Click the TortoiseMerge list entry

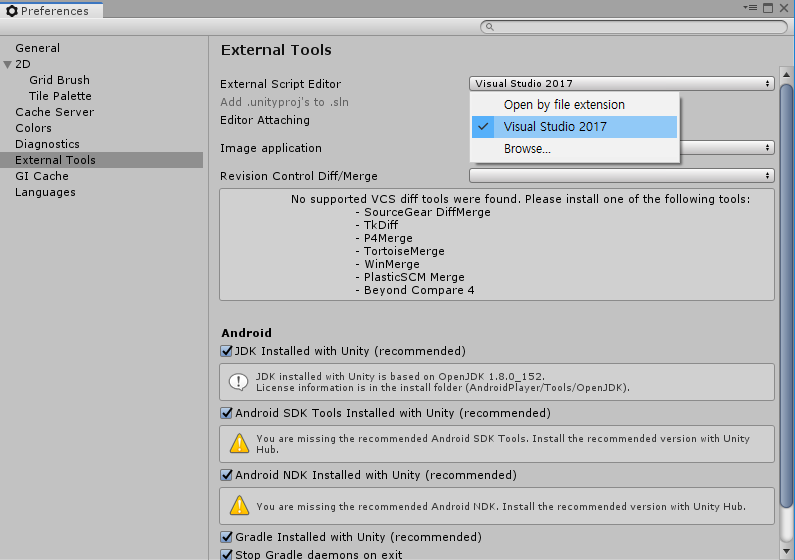(404, 251)
